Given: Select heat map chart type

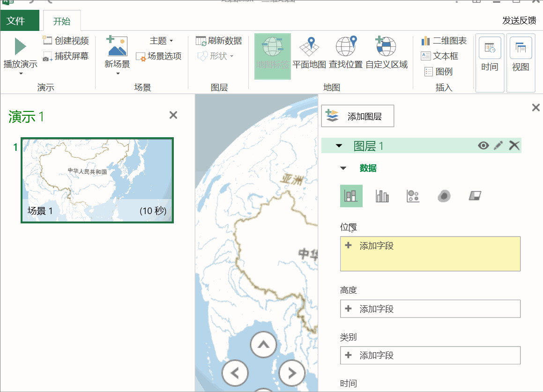Looking at the screenshot, I should pyautogui.click(x=444, y=196).
